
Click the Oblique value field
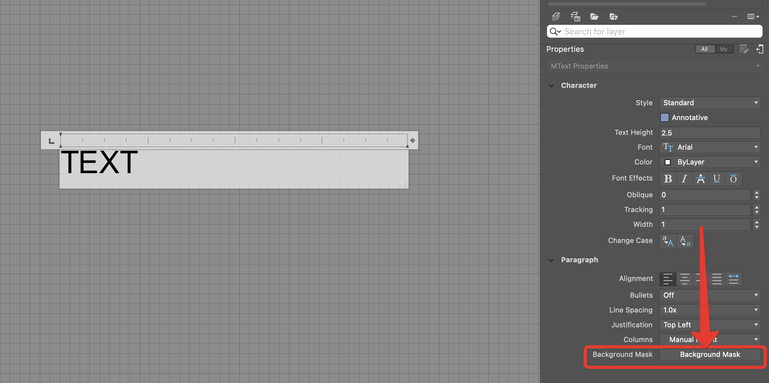tap(705, 195)
